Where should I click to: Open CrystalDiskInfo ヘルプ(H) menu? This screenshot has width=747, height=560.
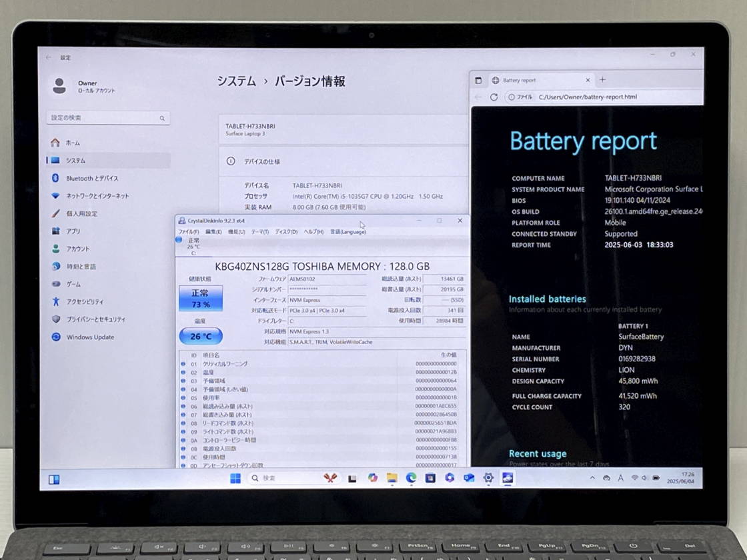(313, 232)
